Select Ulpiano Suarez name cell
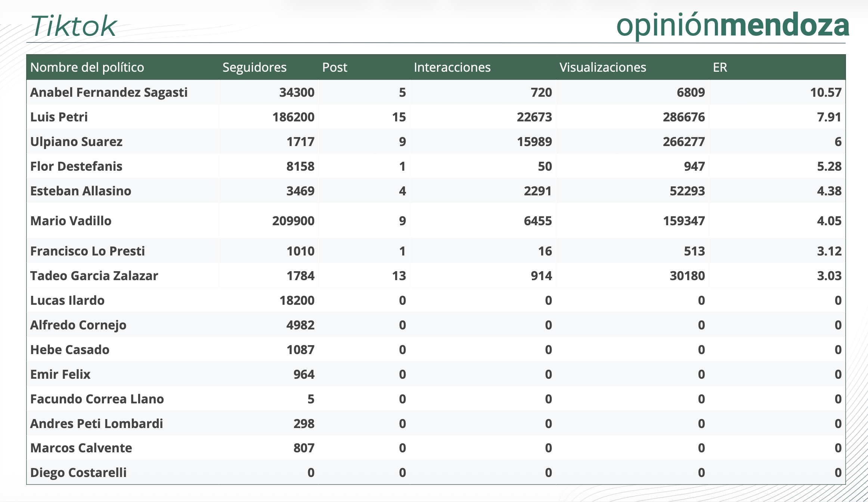868x502 pixels. pyautogui.click(x=76, y=142)
